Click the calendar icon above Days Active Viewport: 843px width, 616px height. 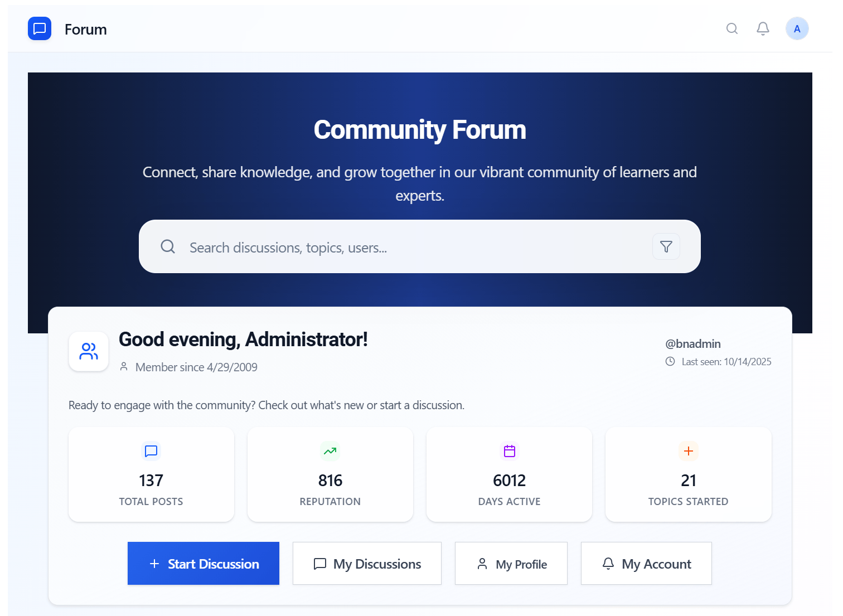pyautogui.click(x=509, y=451)
